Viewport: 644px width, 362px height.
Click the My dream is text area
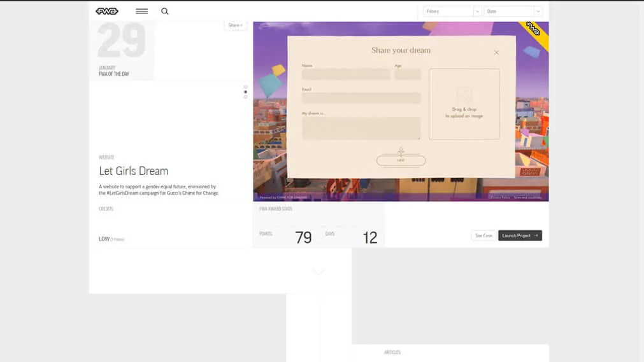(361, 128)
